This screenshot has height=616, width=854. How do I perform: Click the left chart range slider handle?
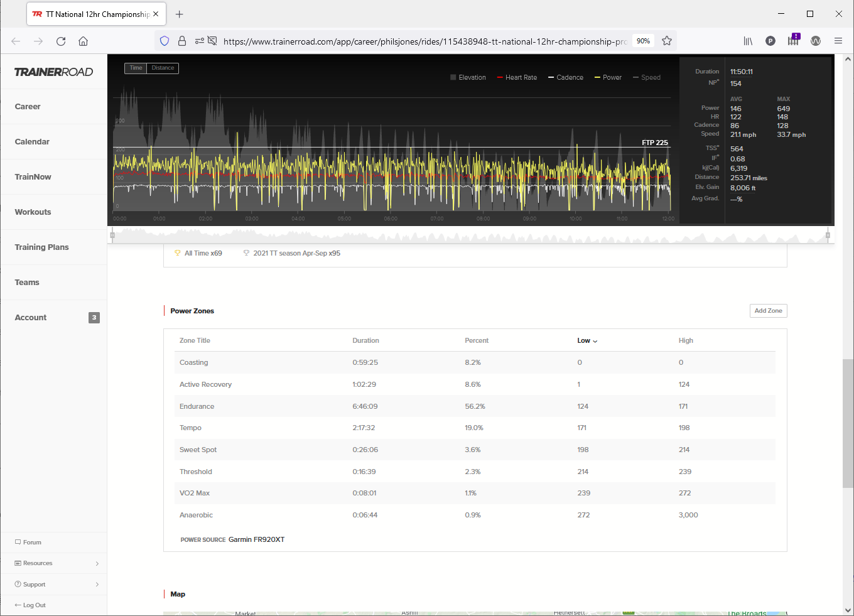click(x=112, y=235)
